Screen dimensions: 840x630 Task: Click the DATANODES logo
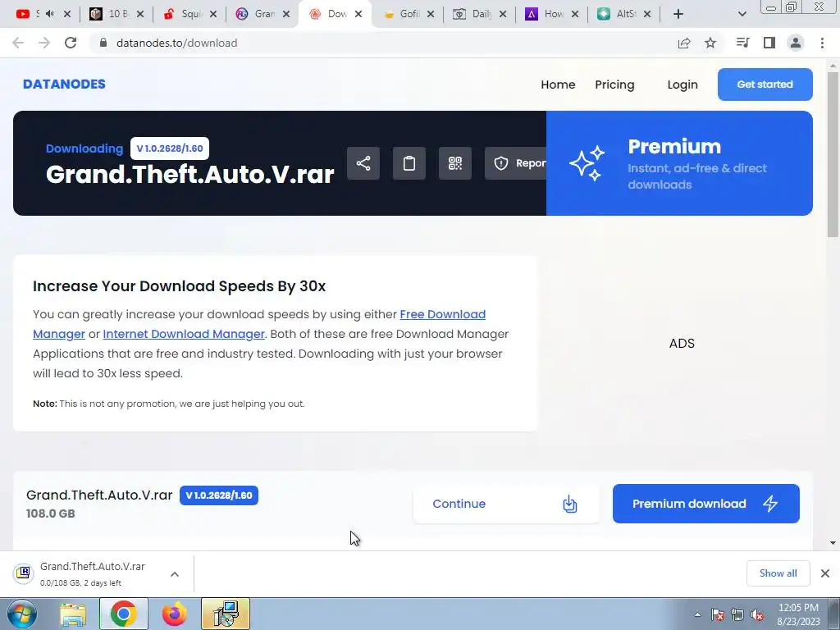tap(64, 84)
